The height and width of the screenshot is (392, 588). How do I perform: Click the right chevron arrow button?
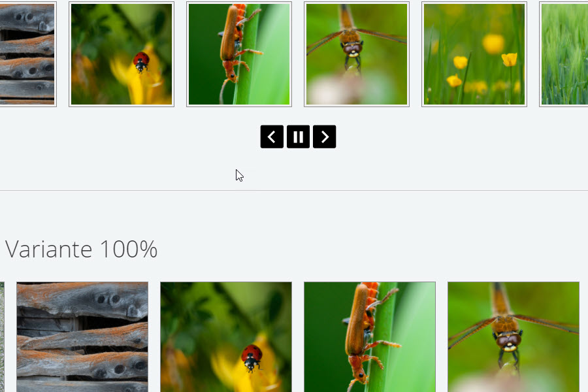[324, 137]
